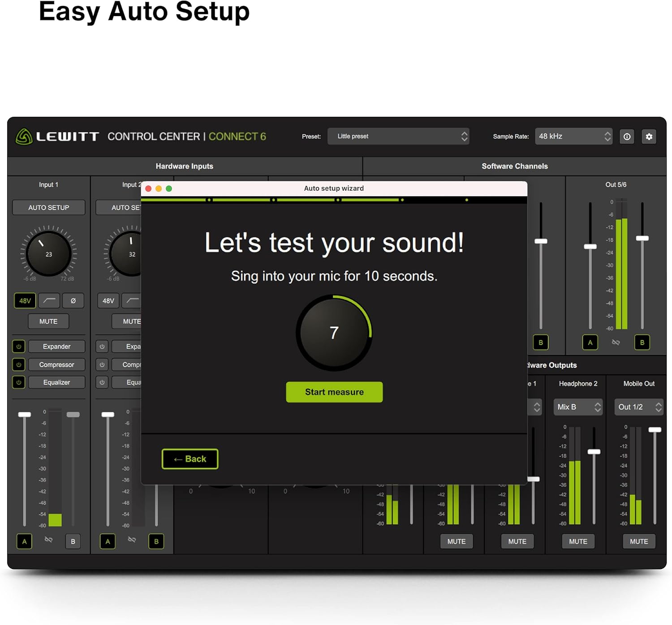Toggle Input 2's Expander power icon
This screenshot has height=625, width=672.
[102, 347]
